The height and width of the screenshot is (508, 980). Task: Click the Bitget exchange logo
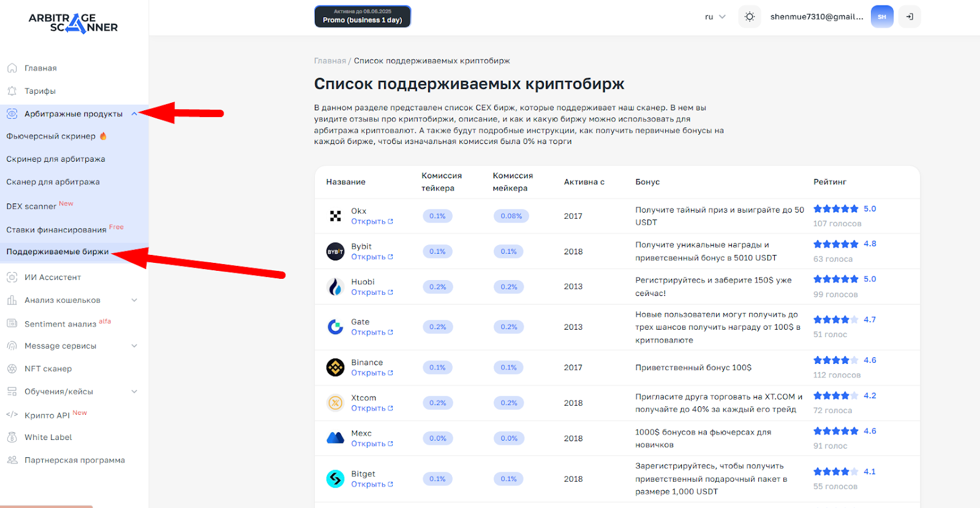pyautogui.click(x=336, y=479)
